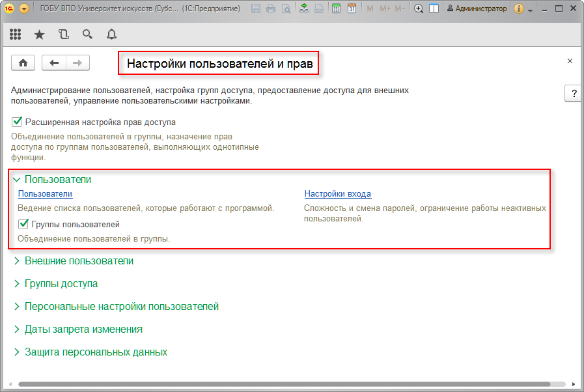This screenshot has height=392, width=584.
Task: Open the Calculator icon
Action: click(336, 8)
